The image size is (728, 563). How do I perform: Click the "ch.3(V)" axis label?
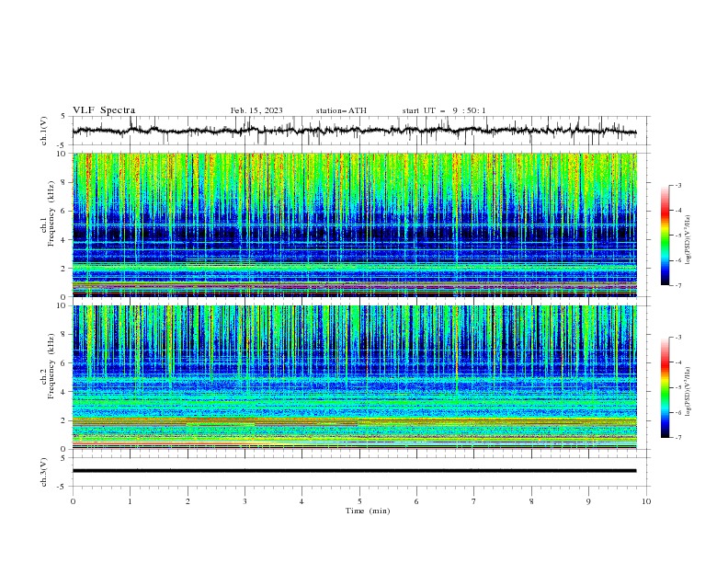pyautogui.click(x=44, y=472)
